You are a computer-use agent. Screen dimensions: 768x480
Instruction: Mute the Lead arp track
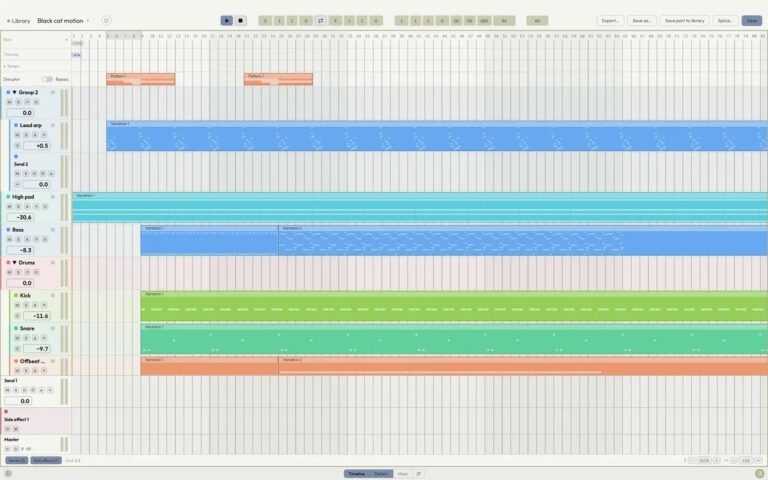[17, 135]
